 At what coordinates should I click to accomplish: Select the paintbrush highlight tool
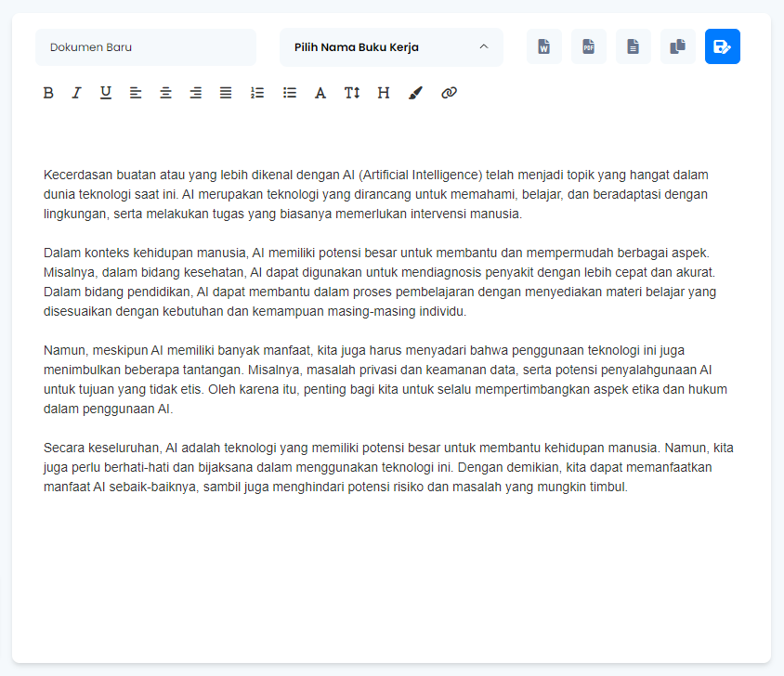click(415, 93)
